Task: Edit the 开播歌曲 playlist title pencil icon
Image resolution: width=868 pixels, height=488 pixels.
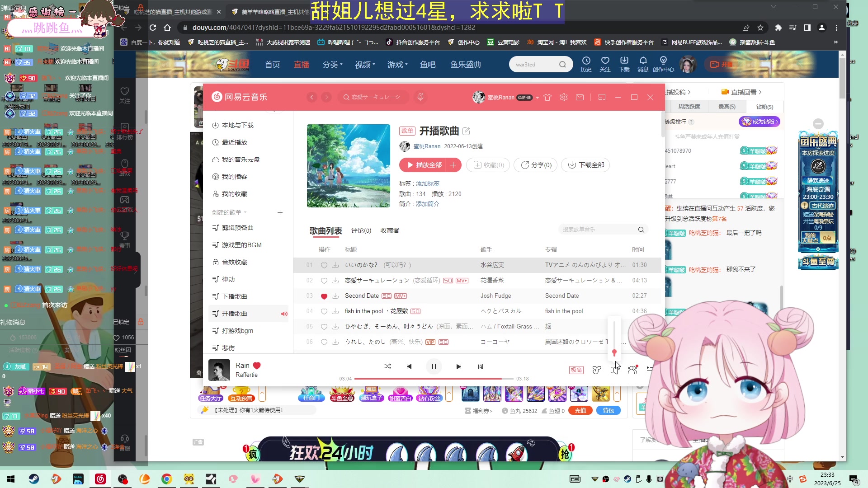Action: click(x=466, y=131)
